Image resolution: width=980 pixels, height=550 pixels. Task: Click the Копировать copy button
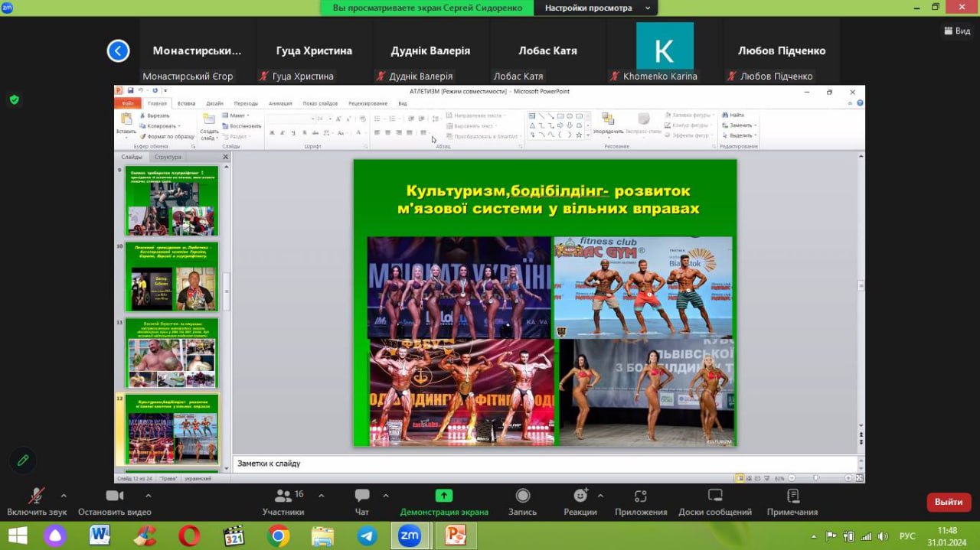[x=158, y=125]
